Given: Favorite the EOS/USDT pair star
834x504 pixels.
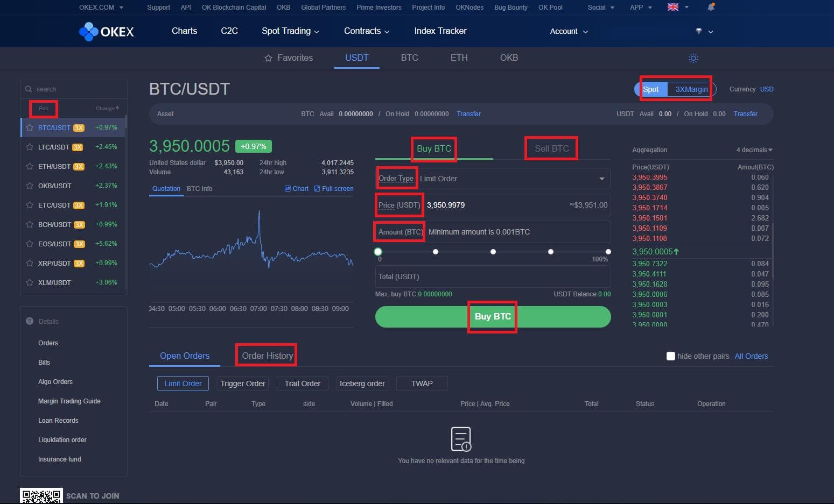Looking at the screenshot, I should click(x=30, y=244).
